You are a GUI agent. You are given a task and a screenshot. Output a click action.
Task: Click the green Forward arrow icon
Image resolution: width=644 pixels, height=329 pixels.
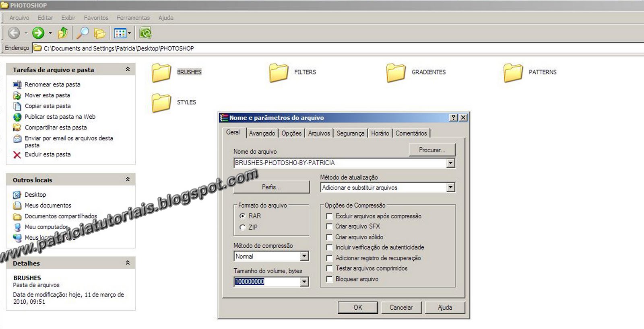click(x=38, y=33)
